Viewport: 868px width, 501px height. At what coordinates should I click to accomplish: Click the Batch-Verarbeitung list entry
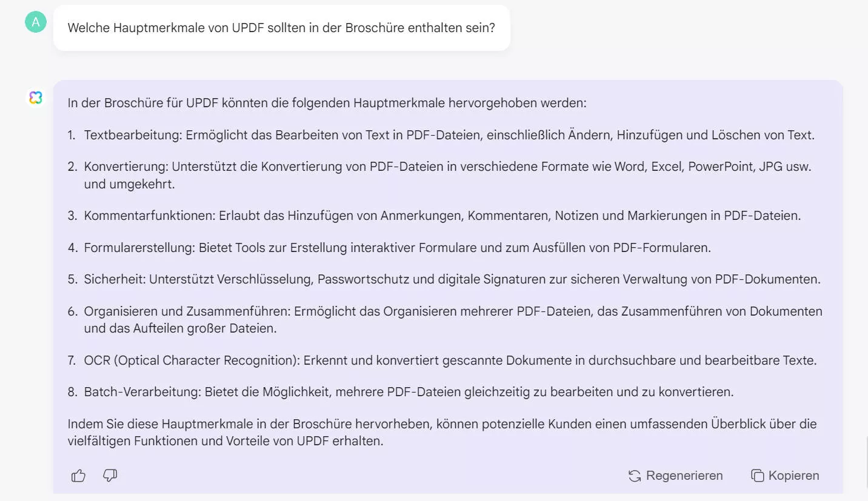pos(409,391)
